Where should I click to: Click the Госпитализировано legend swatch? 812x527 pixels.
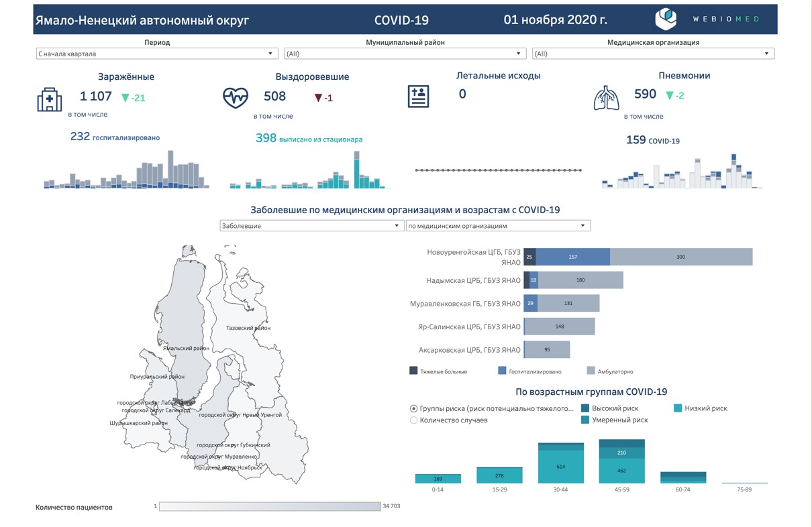[502, 371]
